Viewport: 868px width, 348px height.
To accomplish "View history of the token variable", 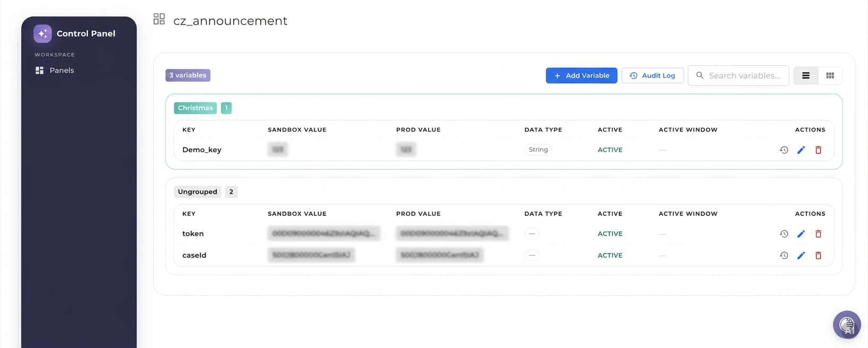I will pos(784,234).
